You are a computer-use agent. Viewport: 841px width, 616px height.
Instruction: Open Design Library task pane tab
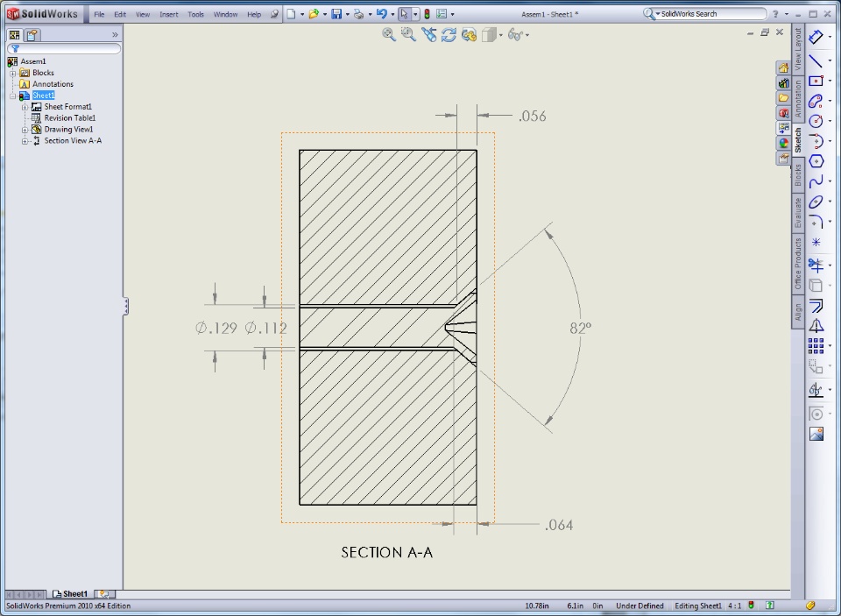[x=783, y=82]
